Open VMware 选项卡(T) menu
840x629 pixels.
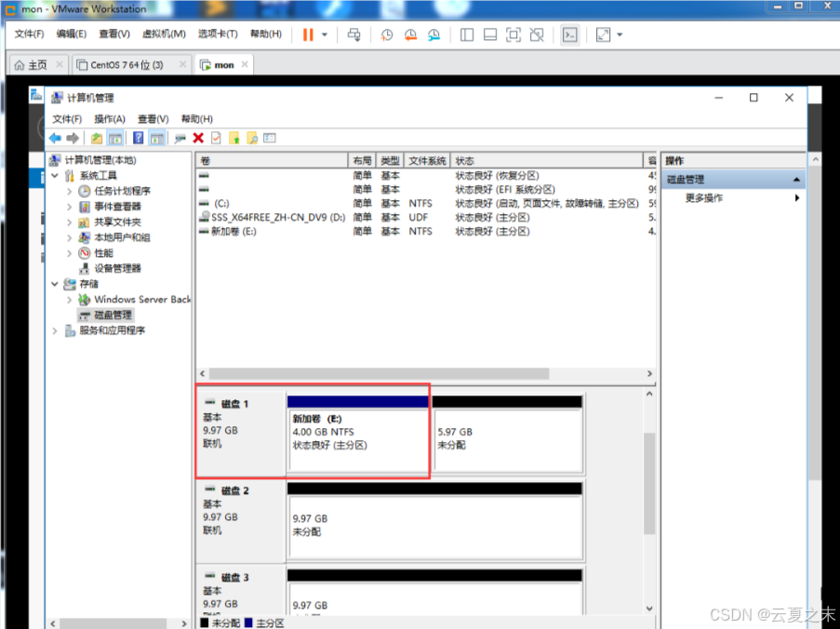click(218, 33)
